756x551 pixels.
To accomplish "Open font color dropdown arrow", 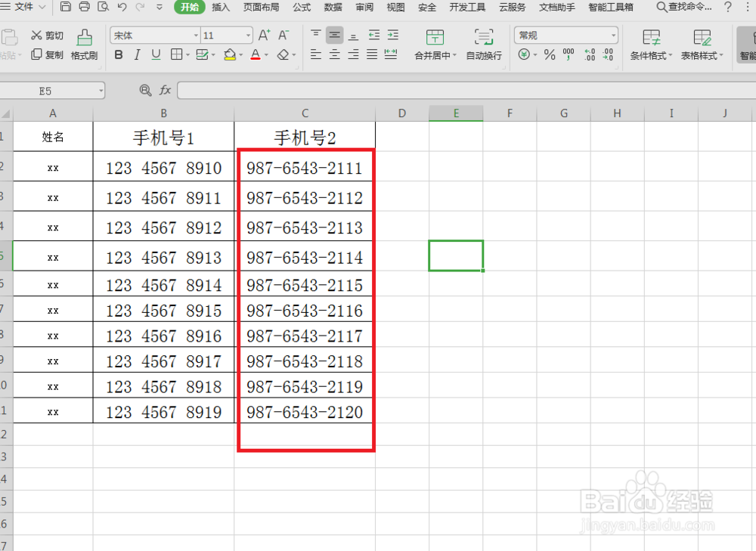I will (266, 55).
